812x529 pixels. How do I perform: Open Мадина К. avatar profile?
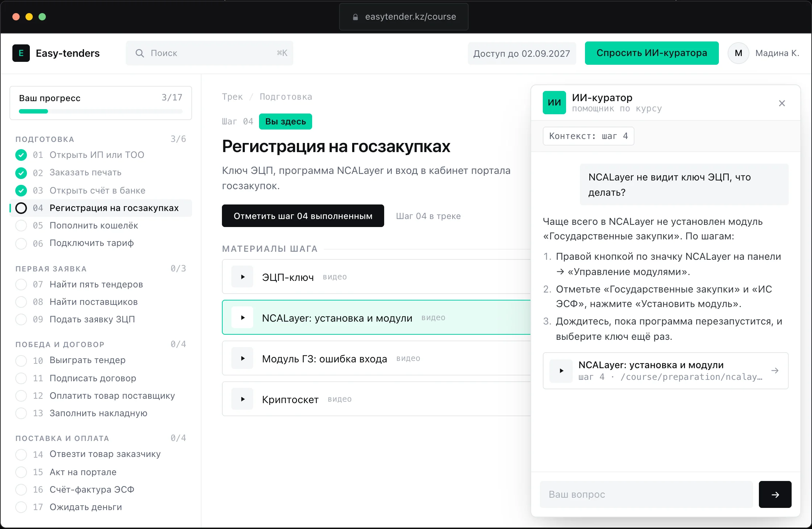coord(738,53)
